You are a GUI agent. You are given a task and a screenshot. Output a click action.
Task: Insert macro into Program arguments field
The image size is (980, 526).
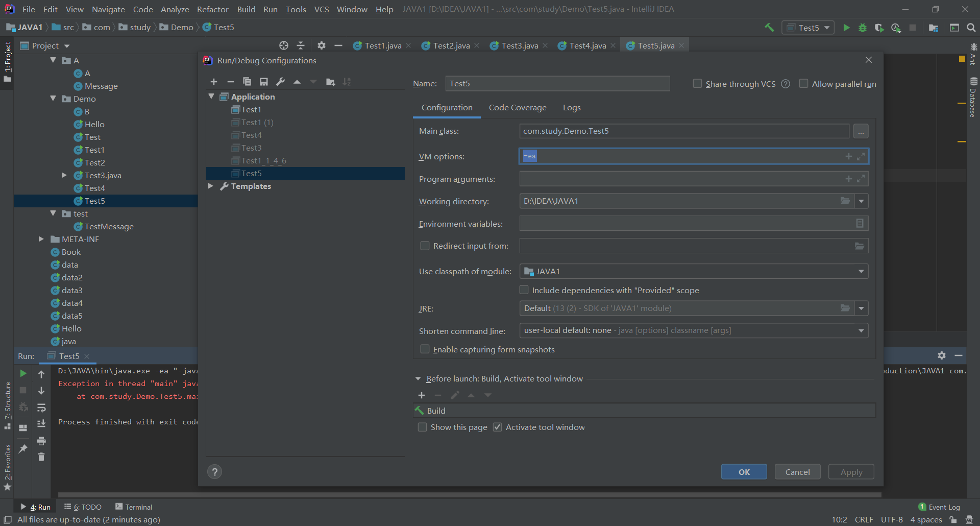click(x=848, y=179)
